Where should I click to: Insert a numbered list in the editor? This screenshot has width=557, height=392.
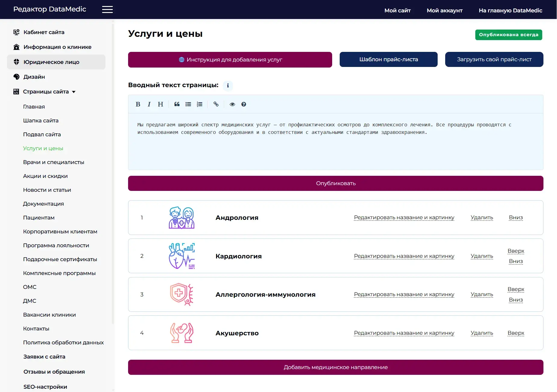(200, 104)
